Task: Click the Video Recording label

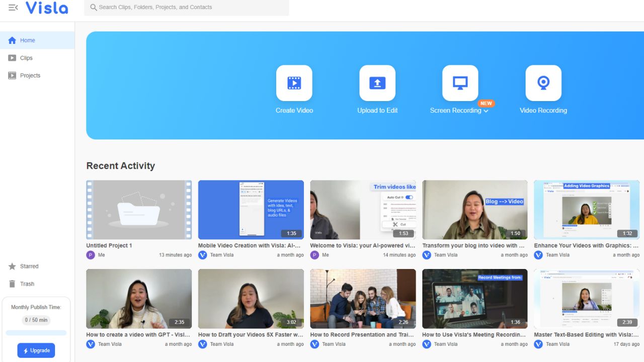Action: click(x=543, y=111)
